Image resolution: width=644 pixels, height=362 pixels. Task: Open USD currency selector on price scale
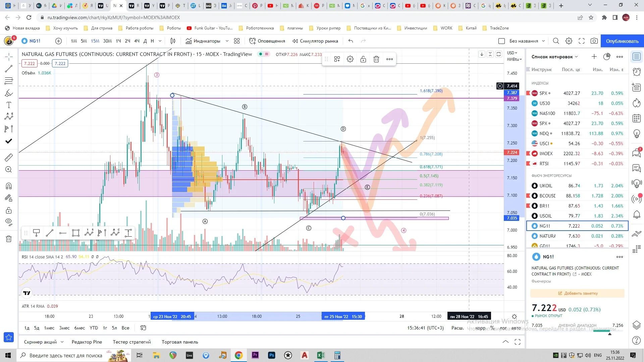(512, 53)
